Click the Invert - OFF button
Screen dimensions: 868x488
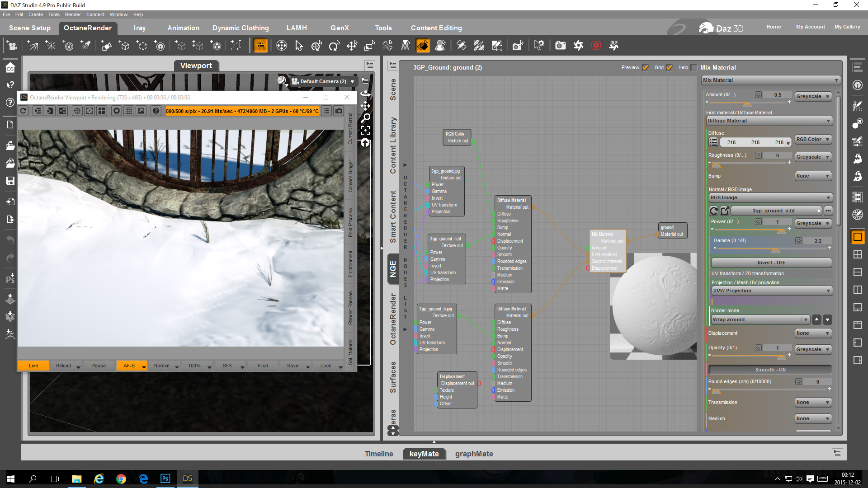point(771,263)
